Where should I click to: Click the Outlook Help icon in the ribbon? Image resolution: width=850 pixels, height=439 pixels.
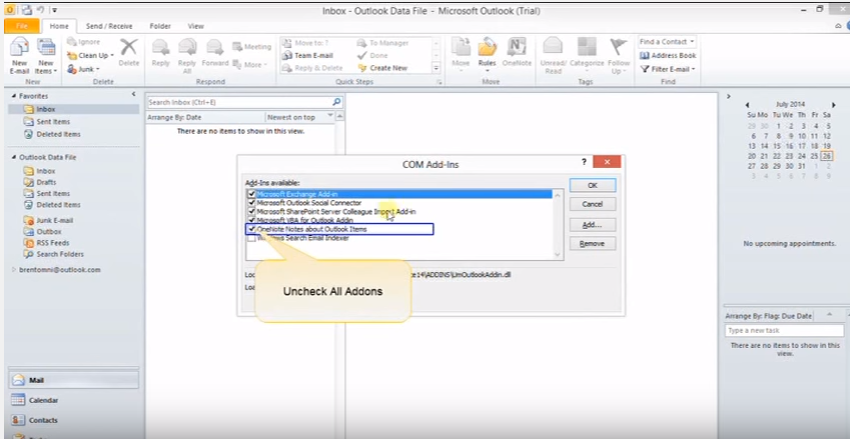coord(848,25)
